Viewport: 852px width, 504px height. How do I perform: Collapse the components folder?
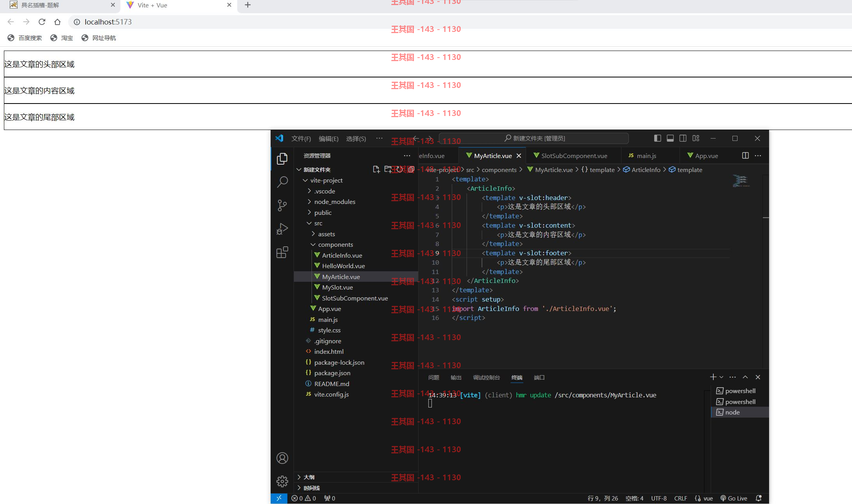click(313, 244)
